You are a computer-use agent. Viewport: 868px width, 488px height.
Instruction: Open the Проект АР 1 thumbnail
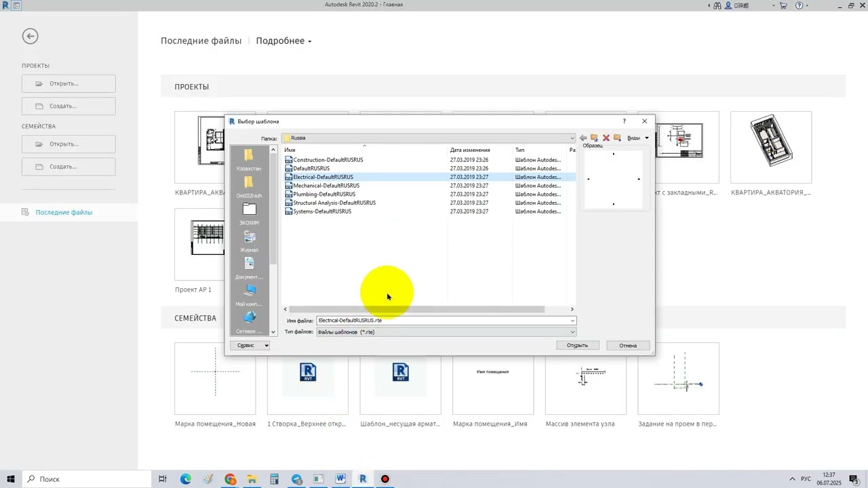point(199,244)
